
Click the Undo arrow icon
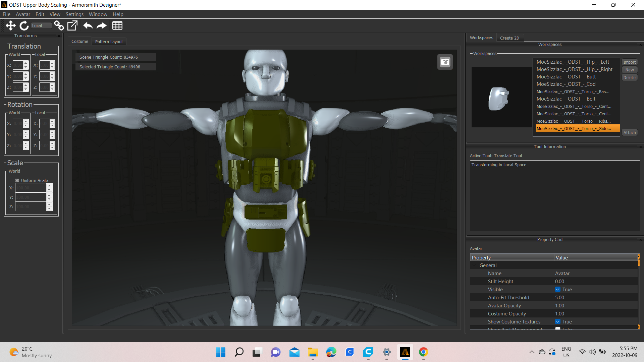pos(88,25)
